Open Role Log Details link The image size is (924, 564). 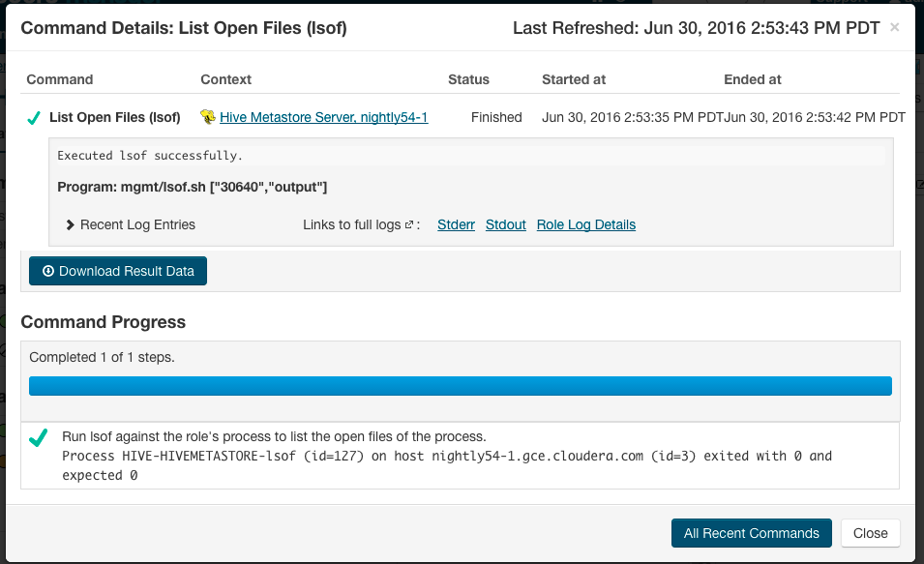(585, 224)
